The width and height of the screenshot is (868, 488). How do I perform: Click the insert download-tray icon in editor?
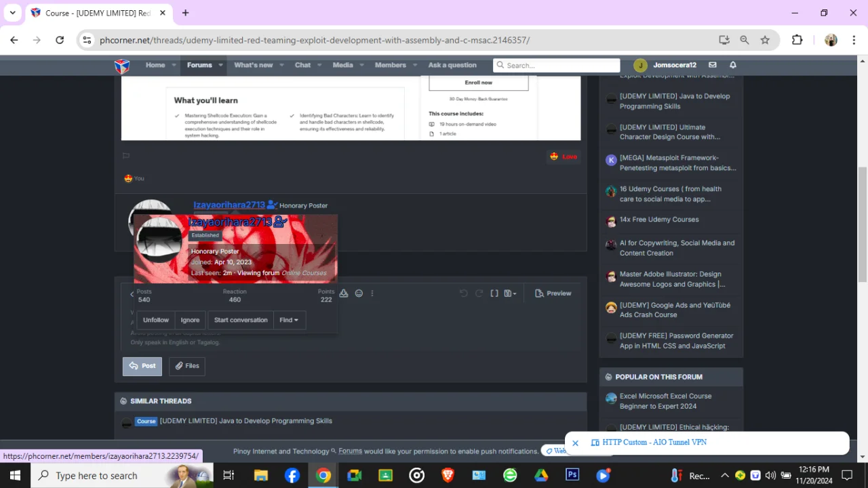point(344,293)
